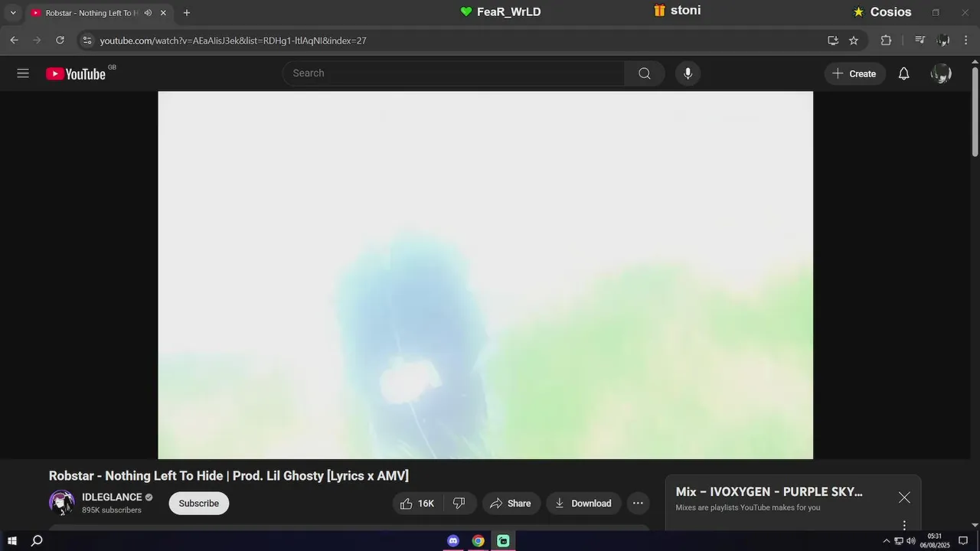Open Chrome media controls icon
980x551 pixels.
(920, 41)
